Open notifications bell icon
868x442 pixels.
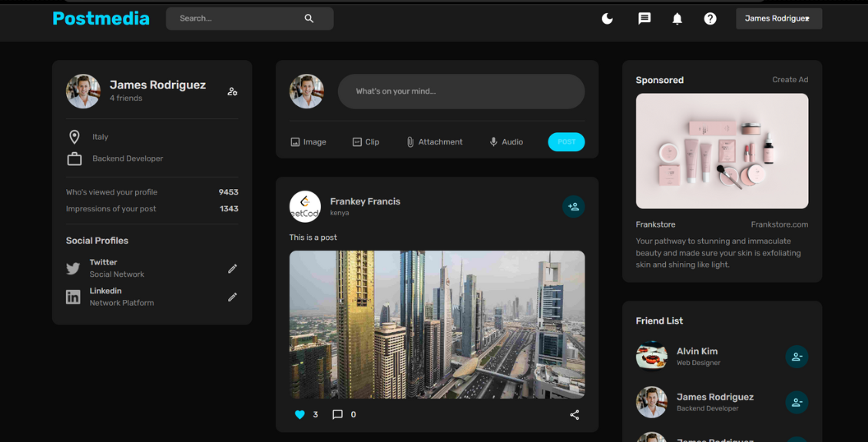[x=677, y=18]
